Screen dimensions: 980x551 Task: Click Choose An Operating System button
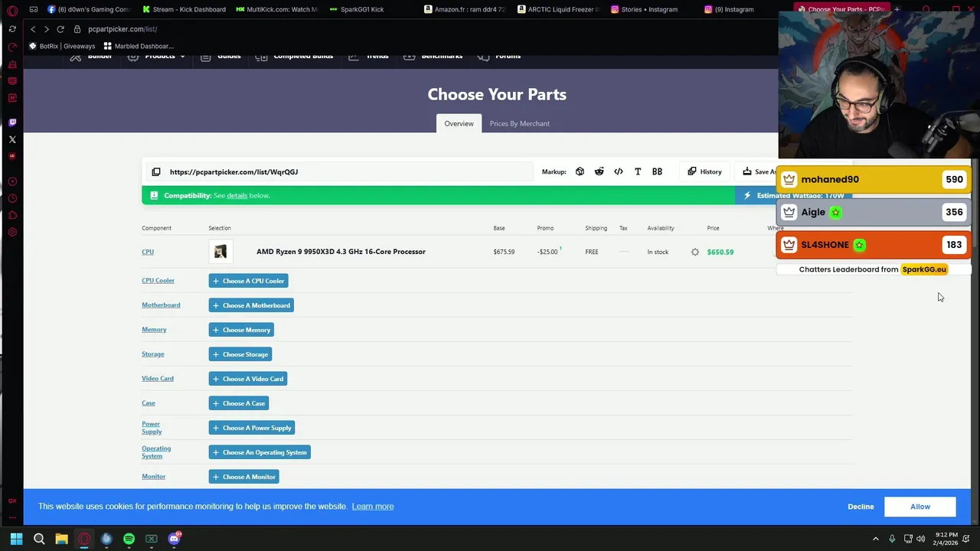tap(260, 452)
